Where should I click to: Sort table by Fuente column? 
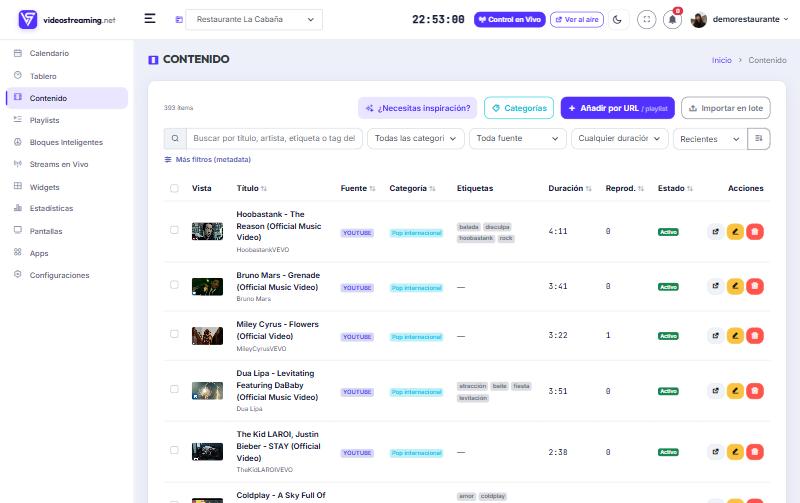point(358,188)
